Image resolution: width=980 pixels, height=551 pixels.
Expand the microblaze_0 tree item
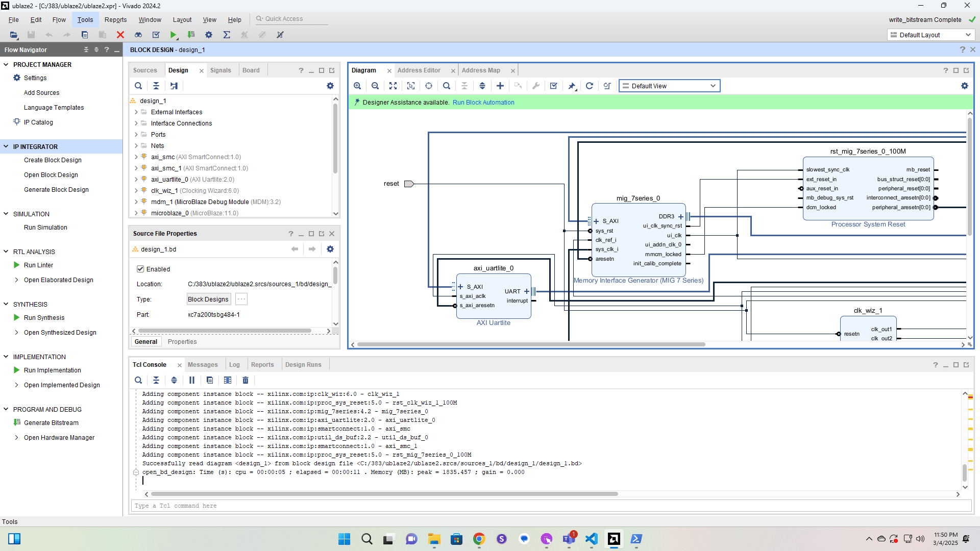(136, 213)
